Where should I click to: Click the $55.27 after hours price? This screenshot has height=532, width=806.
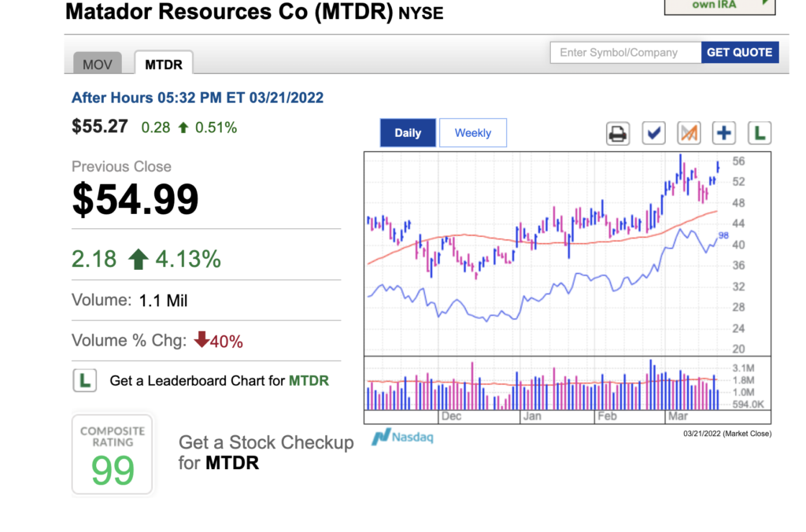100,127
